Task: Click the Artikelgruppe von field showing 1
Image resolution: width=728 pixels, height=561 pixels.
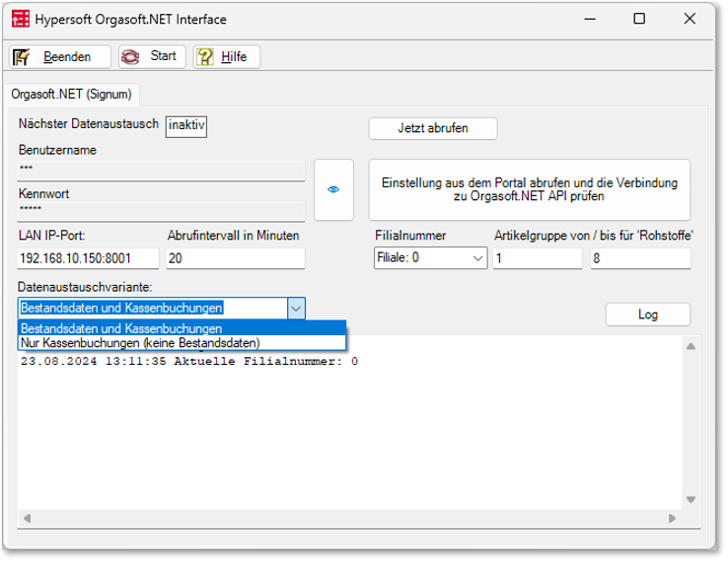Action: [538, 258]
